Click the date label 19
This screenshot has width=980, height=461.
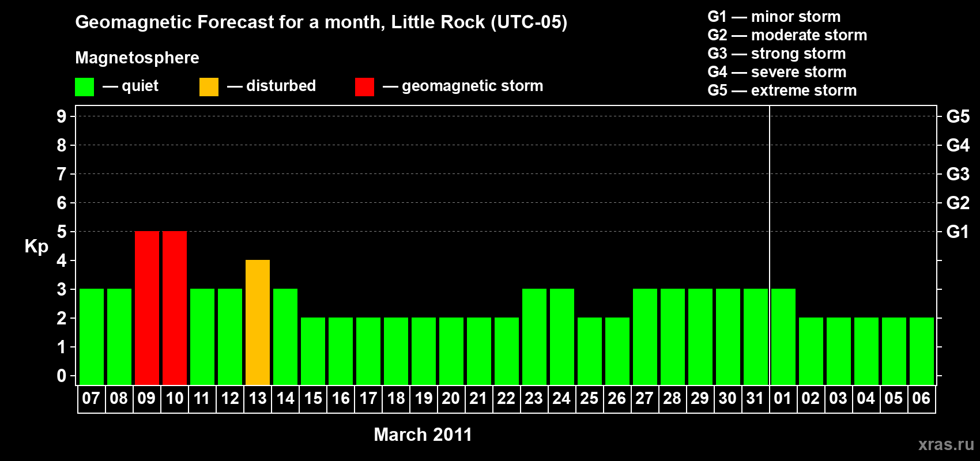click(x=423, y=399)
